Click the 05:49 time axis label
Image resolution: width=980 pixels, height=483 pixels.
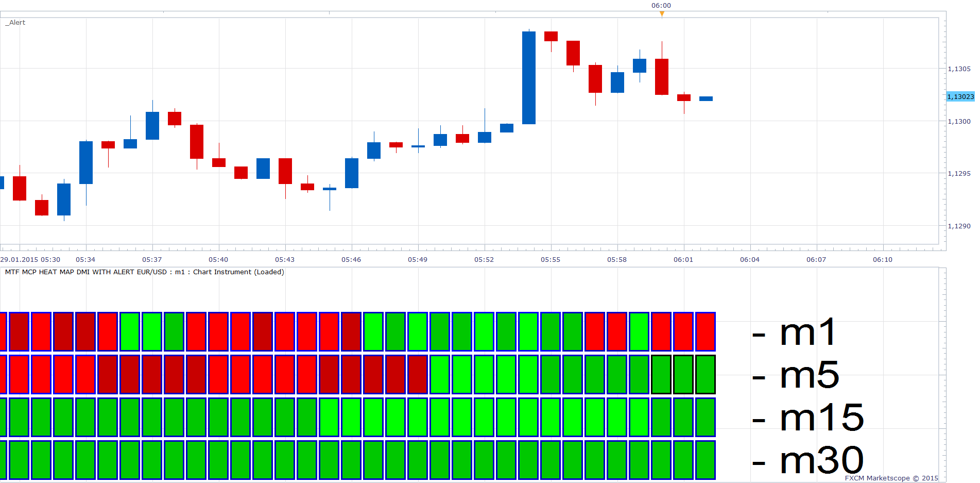418,259
